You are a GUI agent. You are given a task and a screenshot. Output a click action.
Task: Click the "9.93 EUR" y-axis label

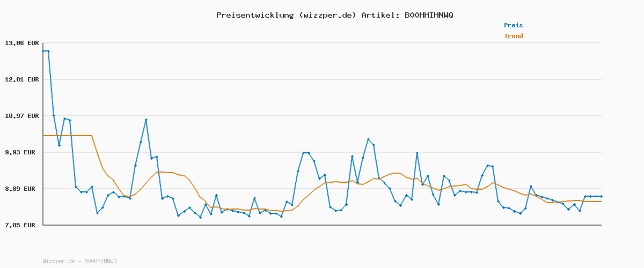pyautogui.click(x=21, y=152)
